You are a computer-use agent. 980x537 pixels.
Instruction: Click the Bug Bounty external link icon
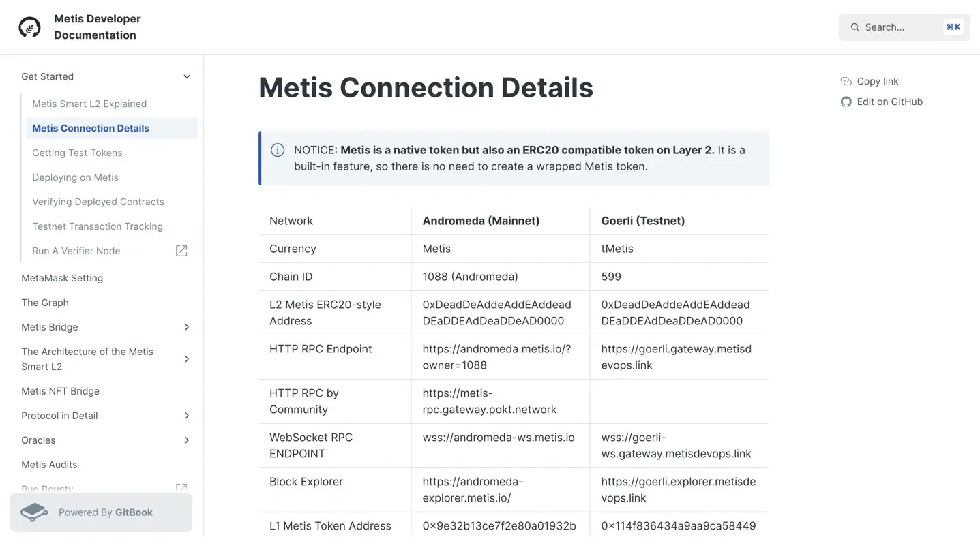pyautogui.click(x=181, y=489)
